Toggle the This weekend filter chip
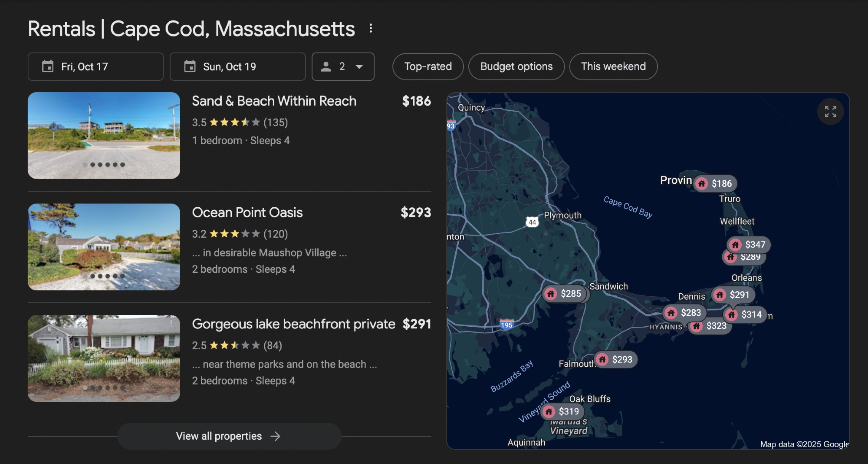Screen dimensions: 868x464 point(613,66)
